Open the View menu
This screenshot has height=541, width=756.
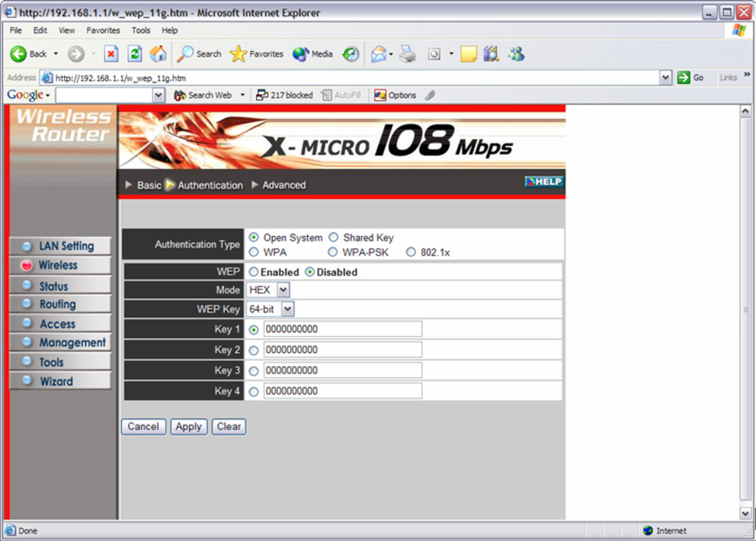click(x=67, y=30)
